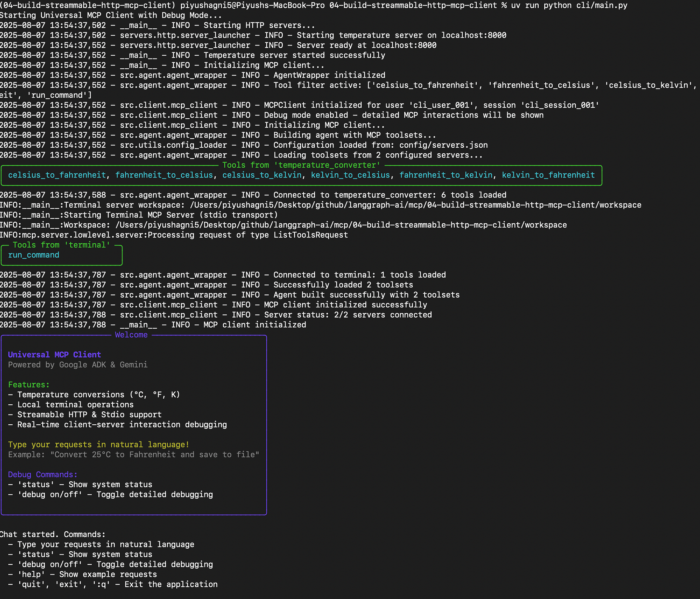Click the fahrenheit_to_kelvin tool name
The image size is (700, 599).
point(446,175)
